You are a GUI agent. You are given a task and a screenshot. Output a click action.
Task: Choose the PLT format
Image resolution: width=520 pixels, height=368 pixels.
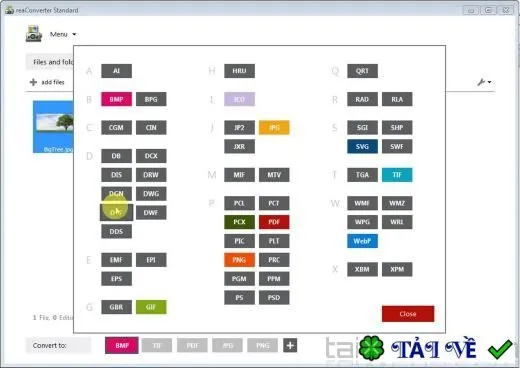pyautogui.click(x=274, y=241)
